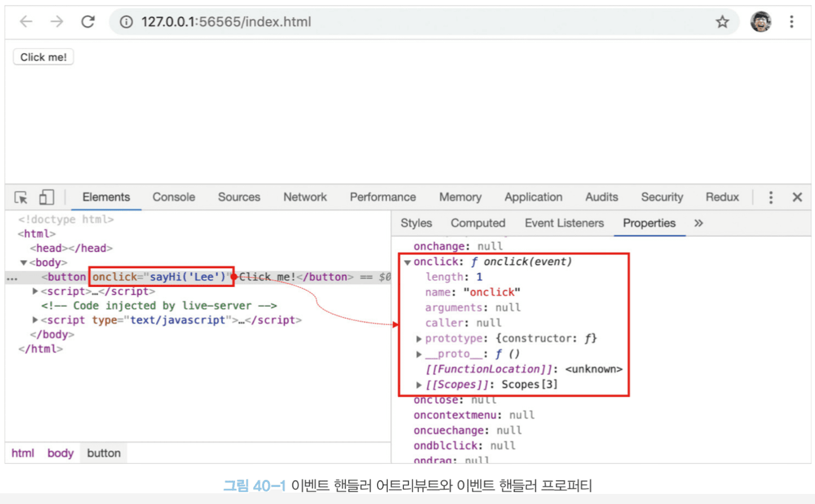The image size is (815, 504).
Task: Open DevTools customize three-dot menu
Action: [x=770, y=198]
